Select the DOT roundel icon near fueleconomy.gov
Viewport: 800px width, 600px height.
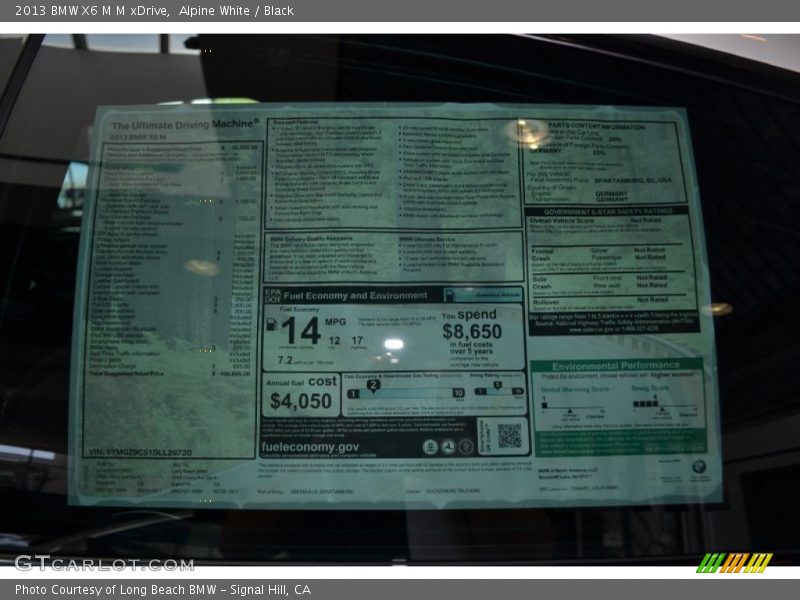pyautogui.click(x=449, y=448)
